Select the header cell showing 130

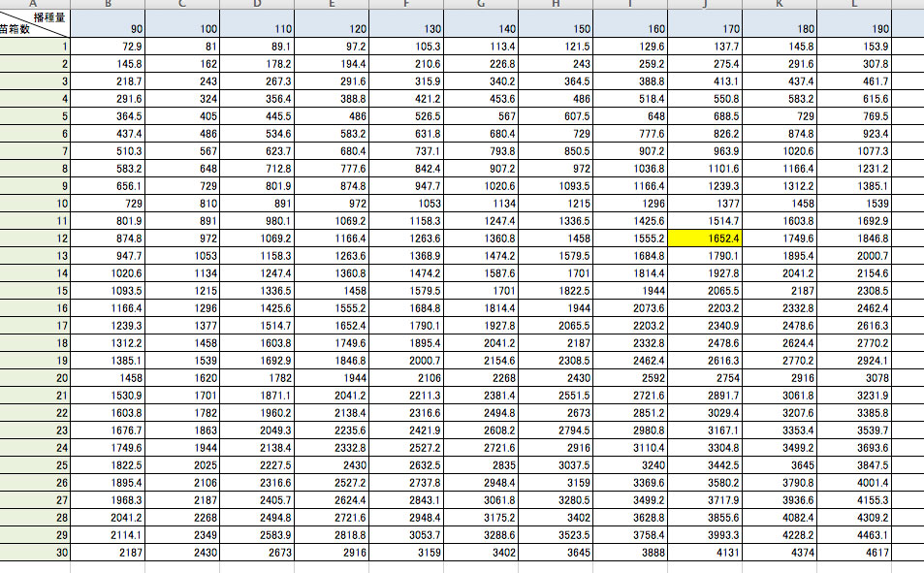point(407,29)
